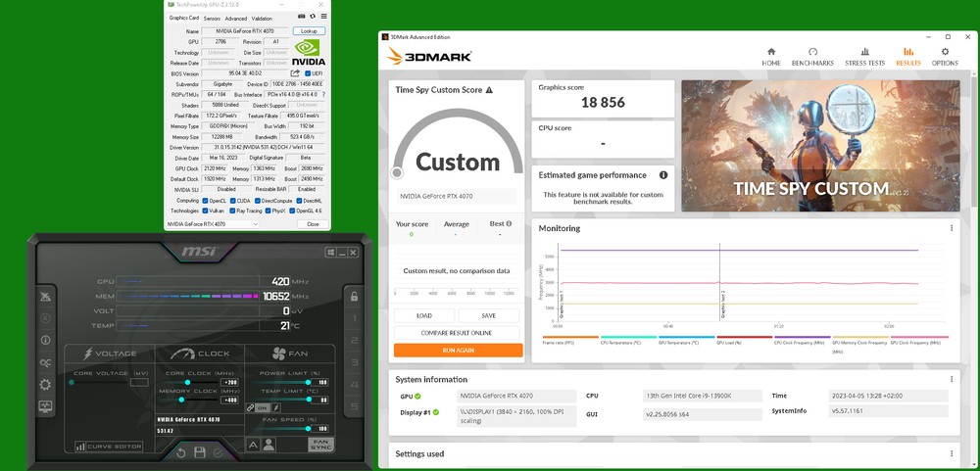The width and height of the screenshot is (980, 471).
Task: Click the Lookup button in GPU-Z
Action: 309,31
